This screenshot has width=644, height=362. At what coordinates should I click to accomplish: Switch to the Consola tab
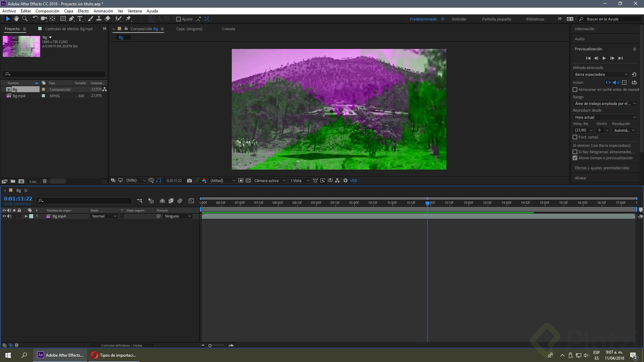point(228,29)
